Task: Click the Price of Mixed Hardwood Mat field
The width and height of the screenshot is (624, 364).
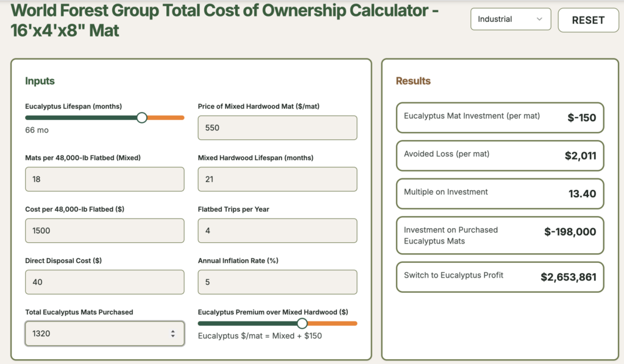Action: [277, 127]
